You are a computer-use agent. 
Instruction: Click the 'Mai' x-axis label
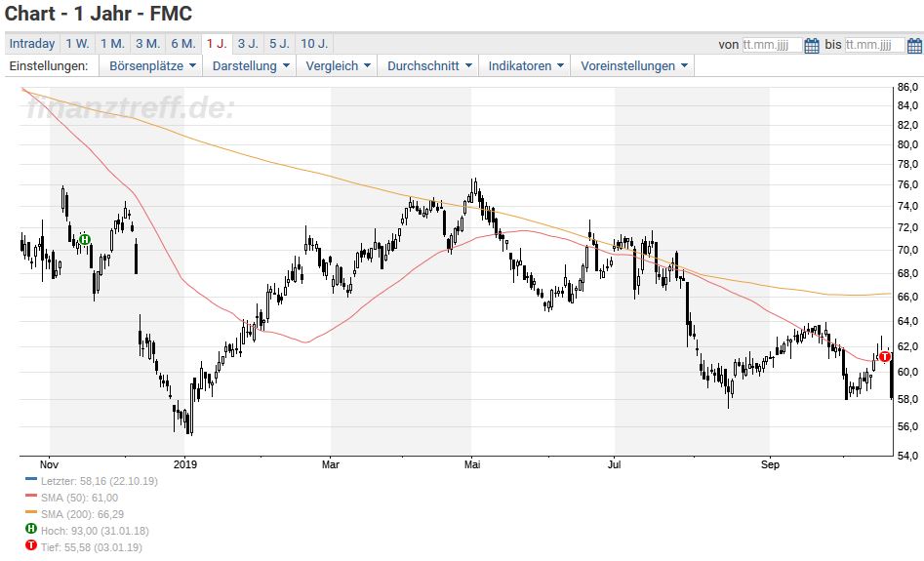pos(472,464)
